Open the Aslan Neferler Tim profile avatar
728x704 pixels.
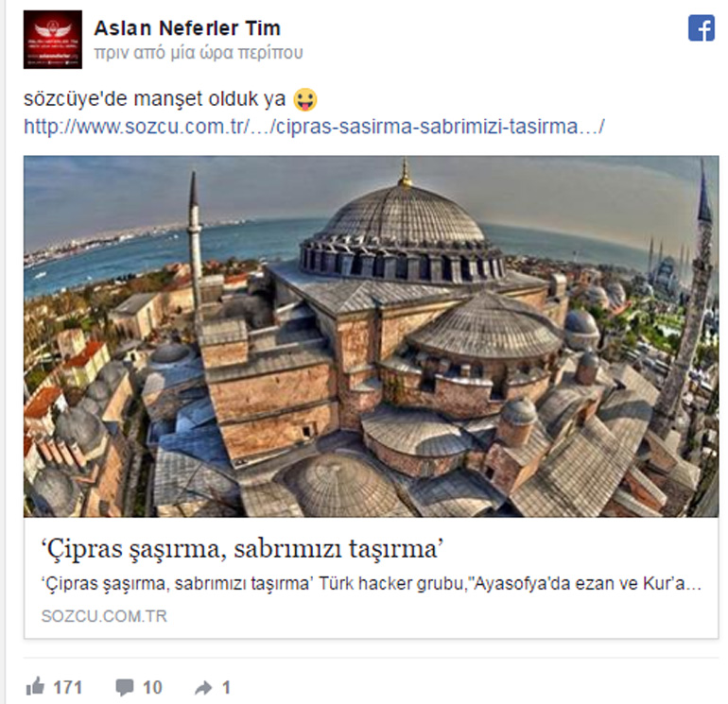pos(52,40)
